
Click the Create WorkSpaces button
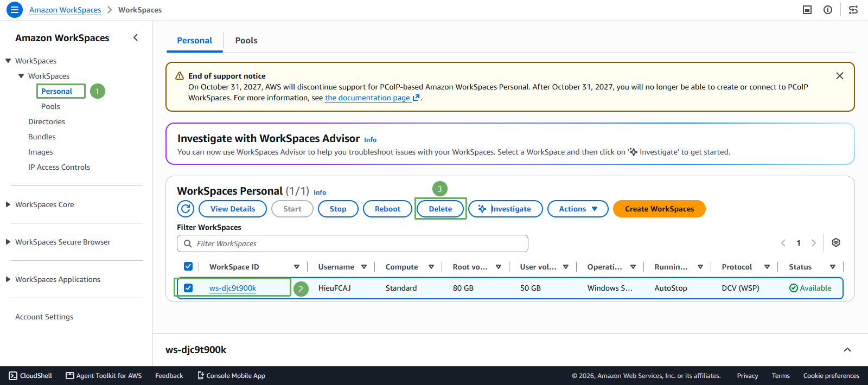point(659,209)
